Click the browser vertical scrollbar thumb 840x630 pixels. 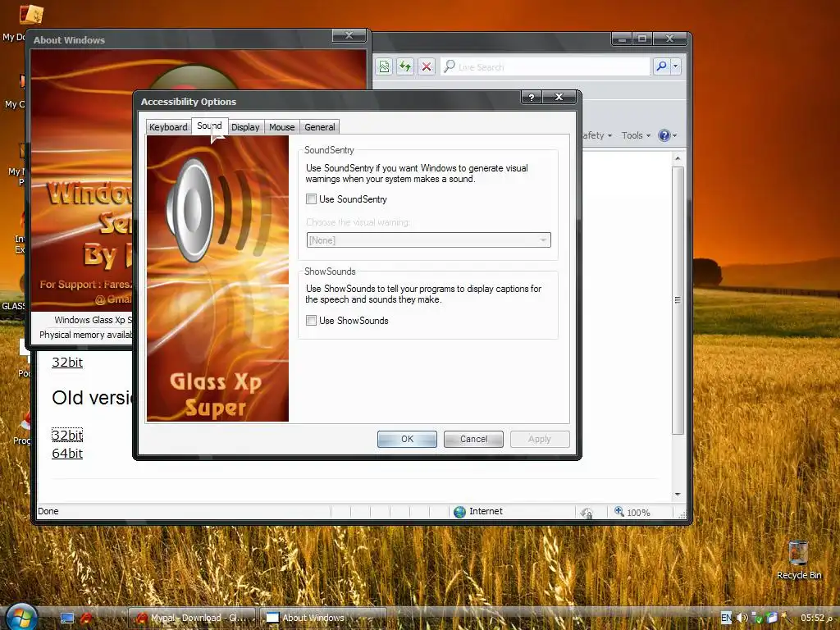678,300
